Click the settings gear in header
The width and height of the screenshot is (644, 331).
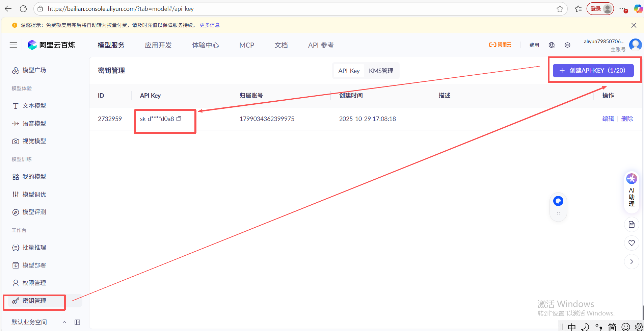click(x=567, y=45)
